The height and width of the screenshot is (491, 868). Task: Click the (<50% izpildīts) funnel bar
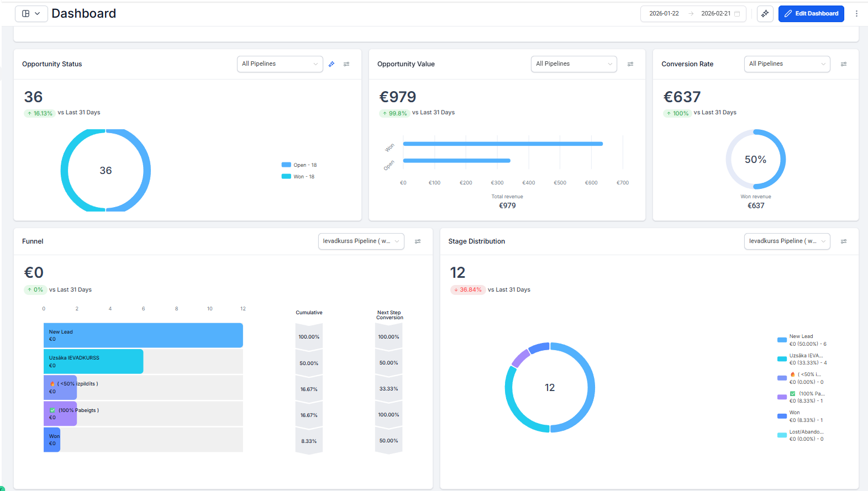click(x=60, y=387)
